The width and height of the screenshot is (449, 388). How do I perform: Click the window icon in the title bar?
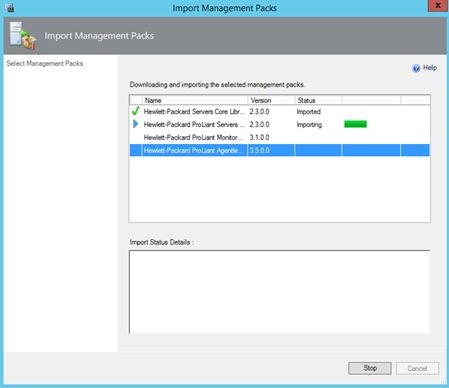[9, 7]
